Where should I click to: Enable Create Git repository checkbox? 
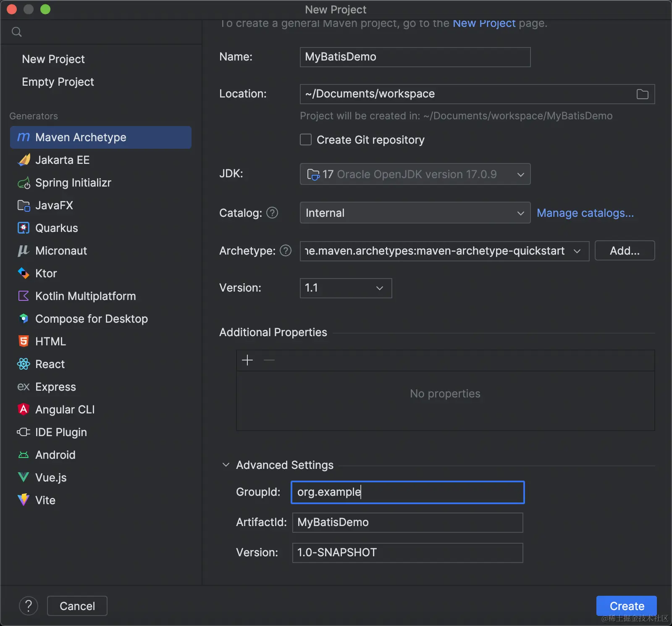306,139
